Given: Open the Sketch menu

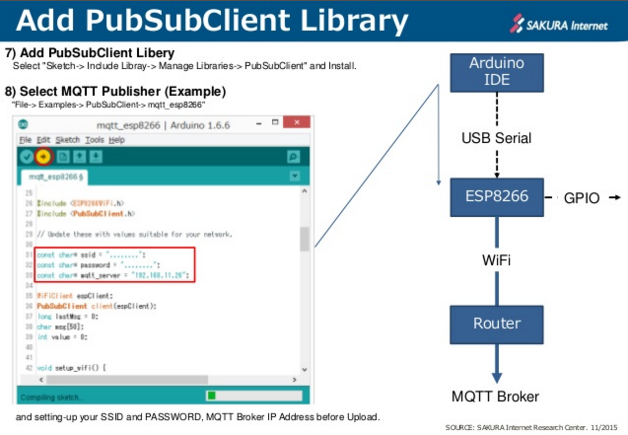Looking at the screenshot, I should [68, 140].
